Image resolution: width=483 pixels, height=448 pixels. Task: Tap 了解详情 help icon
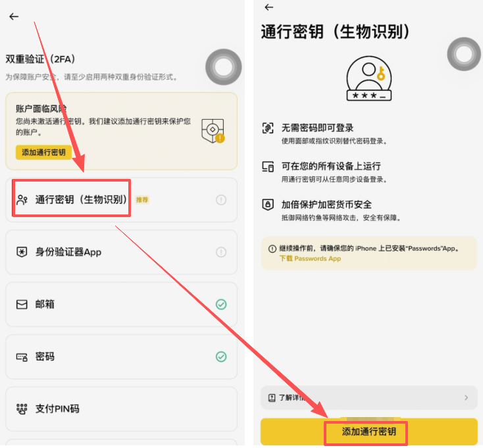[x=272, y=398]
